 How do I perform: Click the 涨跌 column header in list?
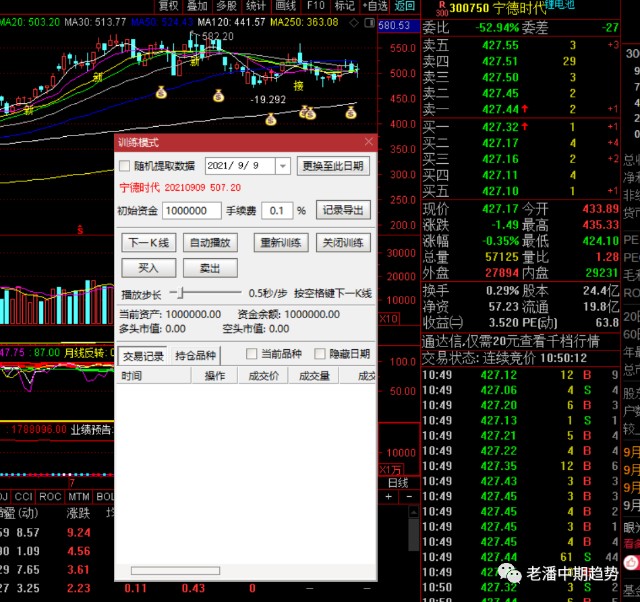click(78, 513)
